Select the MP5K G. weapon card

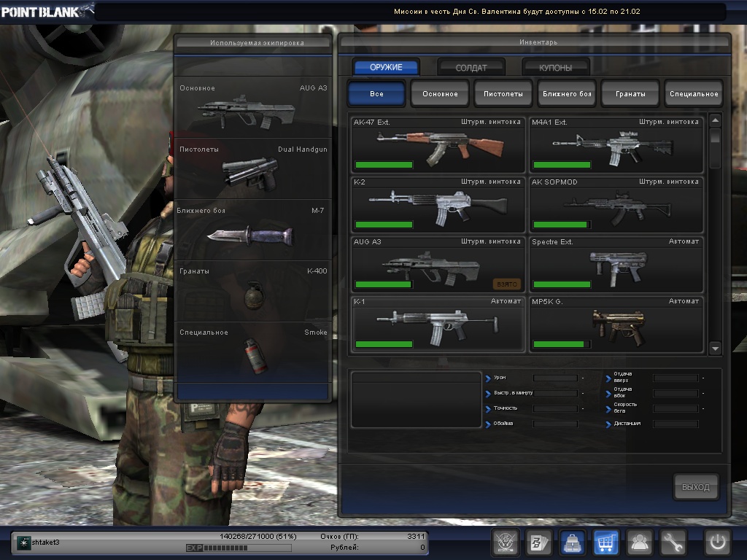coord(616,324)
